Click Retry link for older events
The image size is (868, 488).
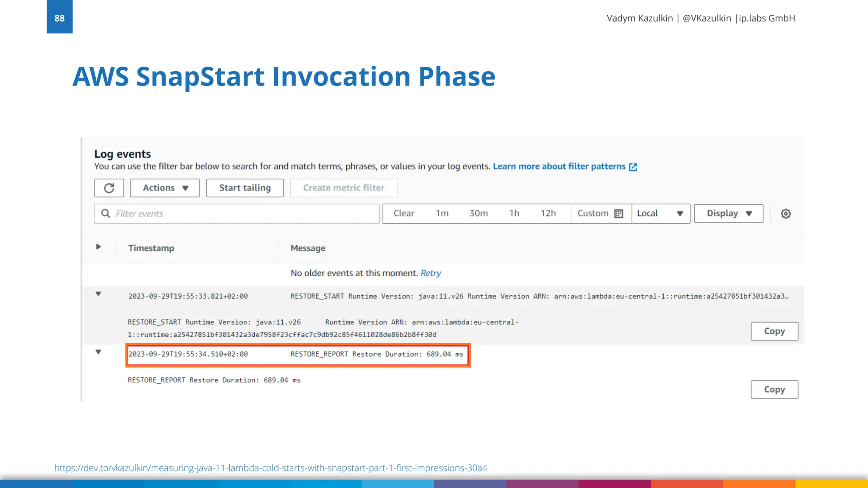(431, 273)
